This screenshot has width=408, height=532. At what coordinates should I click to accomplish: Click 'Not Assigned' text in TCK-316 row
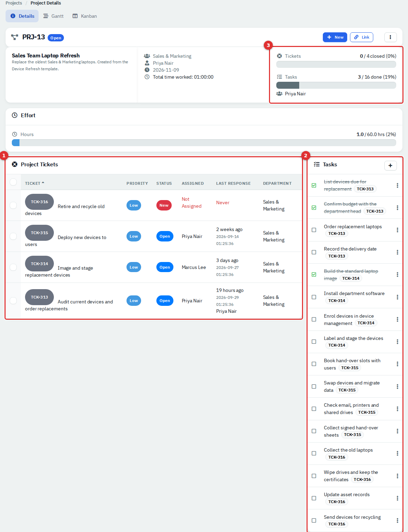191,203
